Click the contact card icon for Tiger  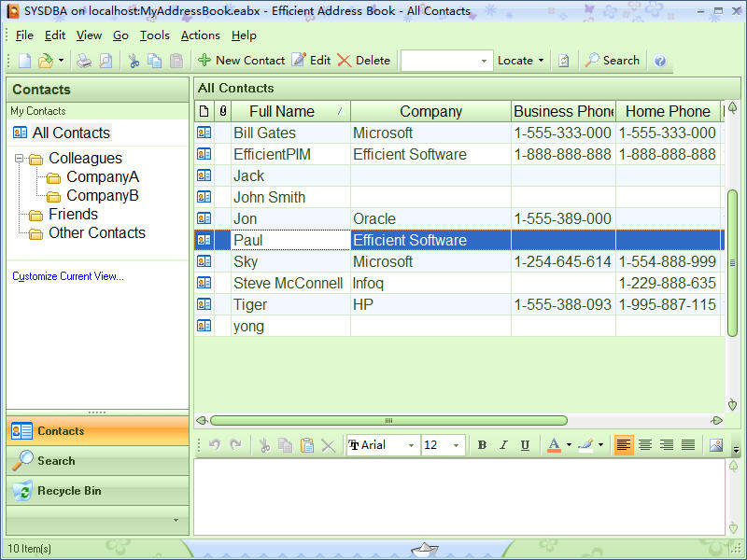(x=204, y=304)
